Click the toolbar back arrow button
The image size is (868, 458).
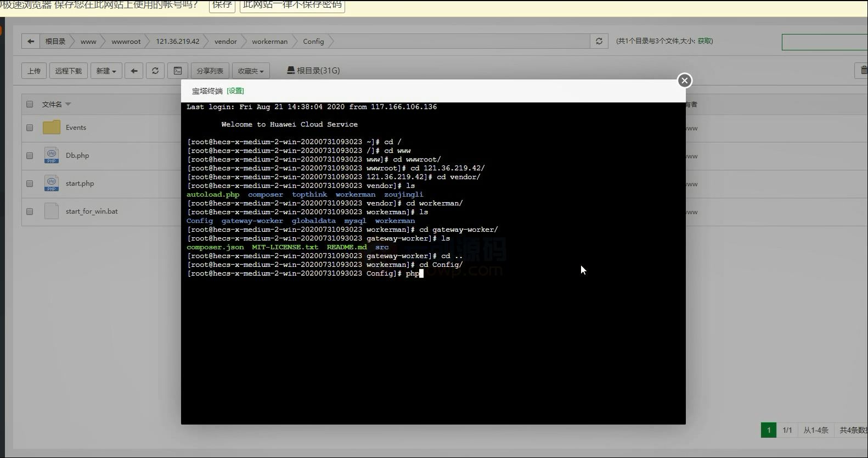[134, 71]
